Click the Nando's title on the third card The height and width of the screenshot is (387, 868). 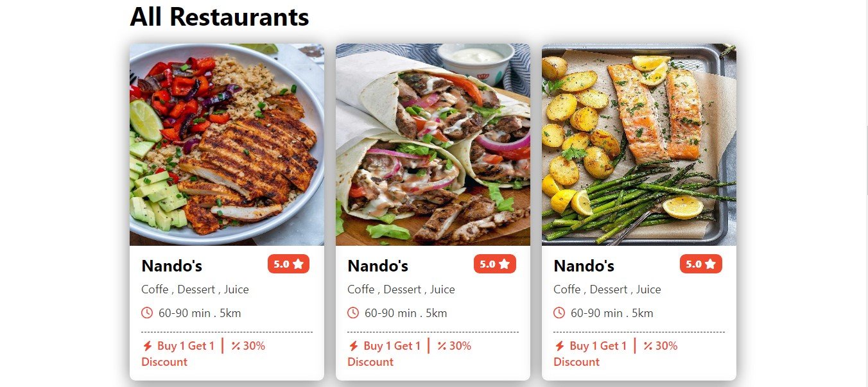pos(584,266)
